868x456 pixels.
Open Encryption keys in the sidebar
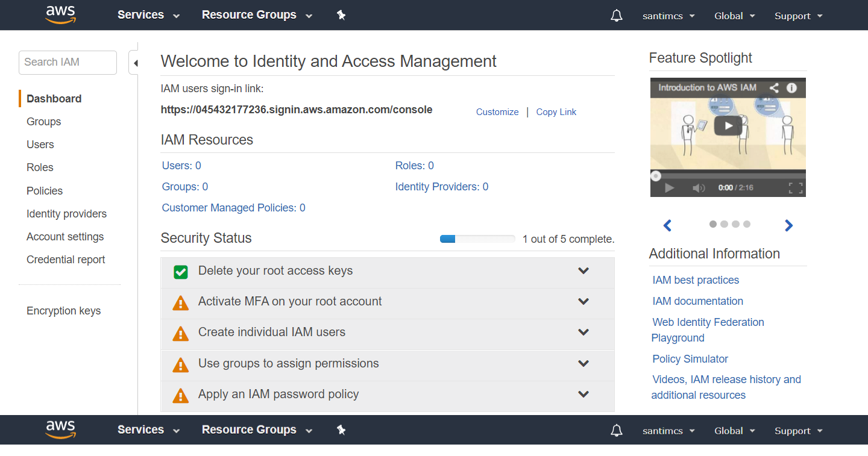tap(63, 311)
